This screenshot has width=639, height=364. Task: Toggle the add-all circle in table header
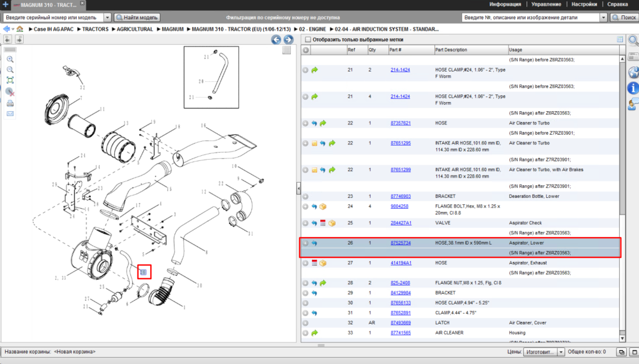pyautogui.click(x=305, y=50)
